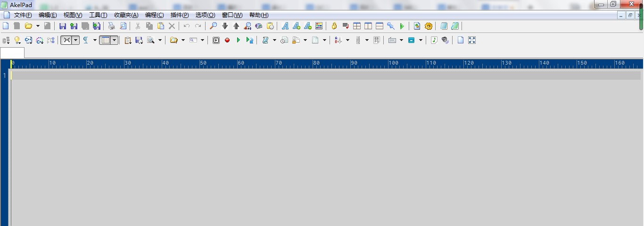Open the color grid icon
Viewport: 644px width, 226px height.
pos(319,26)
